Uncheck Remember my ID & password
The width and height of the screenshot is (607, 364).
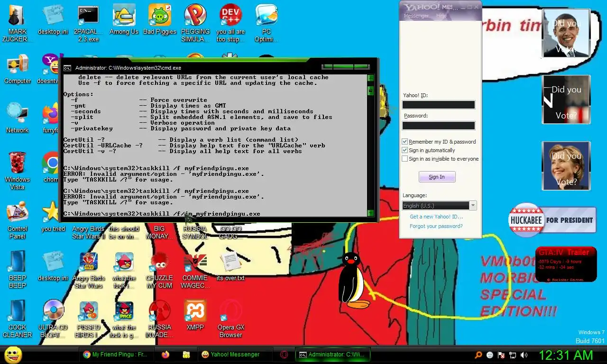405,142
